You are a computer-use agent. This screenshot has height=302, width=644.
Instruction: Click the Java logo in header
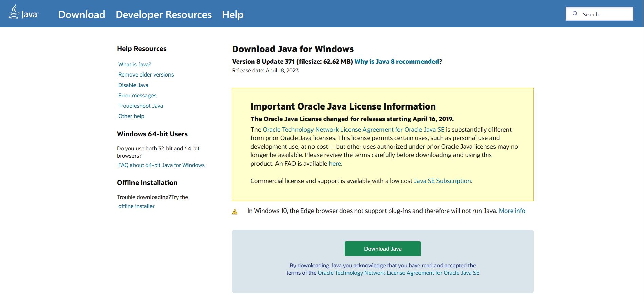(23, 13)
